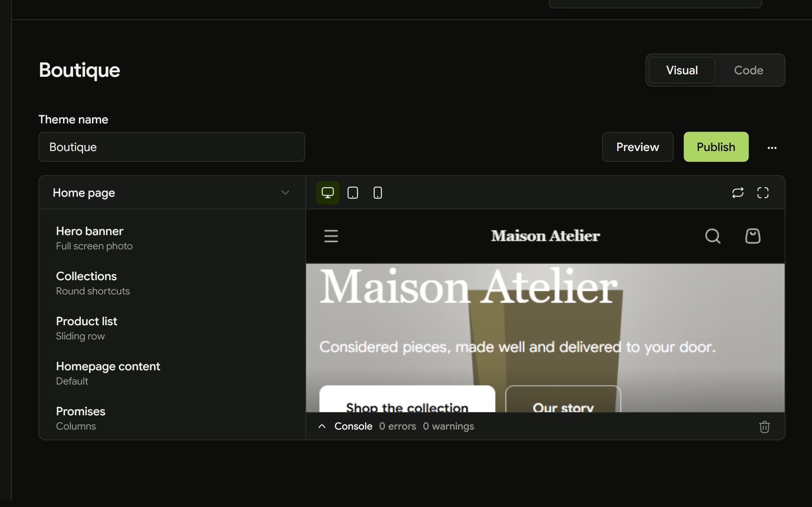Expand the Console panel chevron
This screenshot has width=812, height=507.
coord(322,426)
